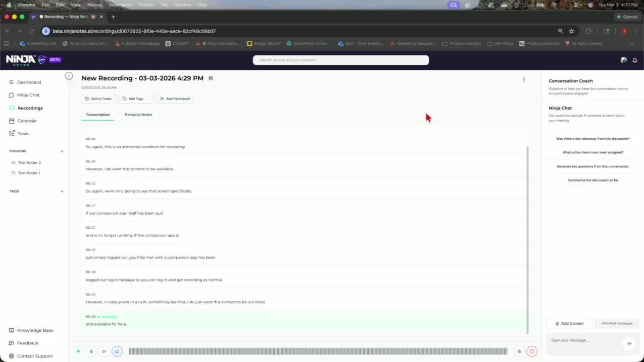The height and width of the screenshot is (362, 644).
Task: Open the Chrome History menu
Action: pyautogui.click(x=95, y=5)
